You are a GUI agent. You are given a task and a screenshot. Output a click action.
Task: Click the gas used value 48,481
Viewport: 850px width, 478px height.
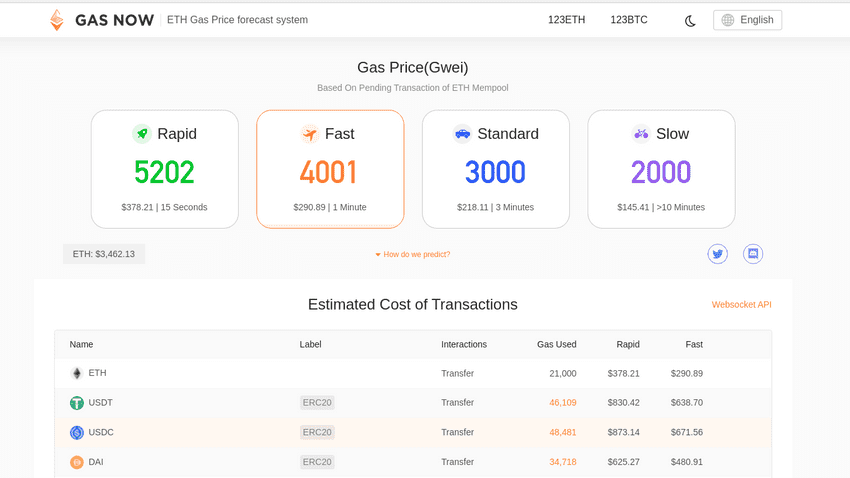563,432
